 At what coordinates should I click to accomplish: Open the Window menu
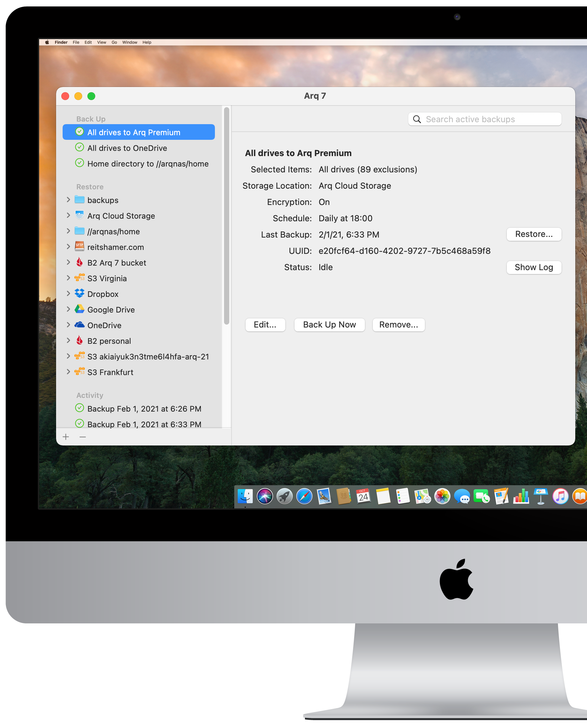(130, 42)
